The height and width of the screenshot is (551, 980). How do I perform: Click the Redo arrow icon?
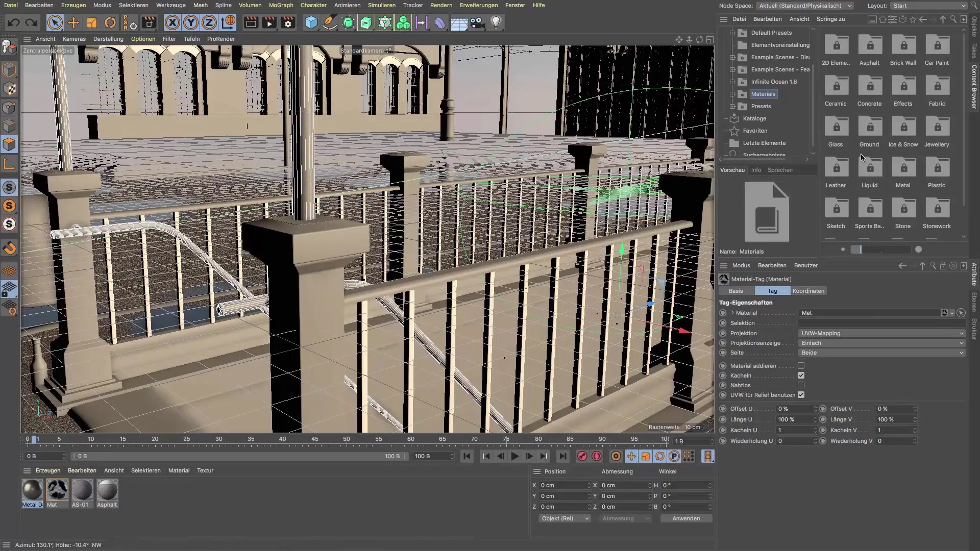point(32,22)
